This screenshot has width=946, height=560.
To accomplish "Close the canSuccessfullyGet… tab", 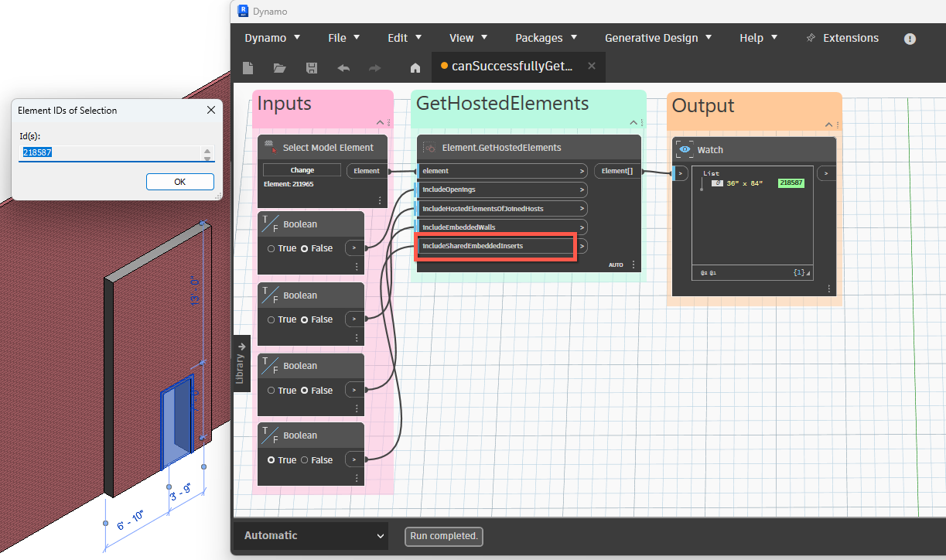I will click(x=592, y=66).
